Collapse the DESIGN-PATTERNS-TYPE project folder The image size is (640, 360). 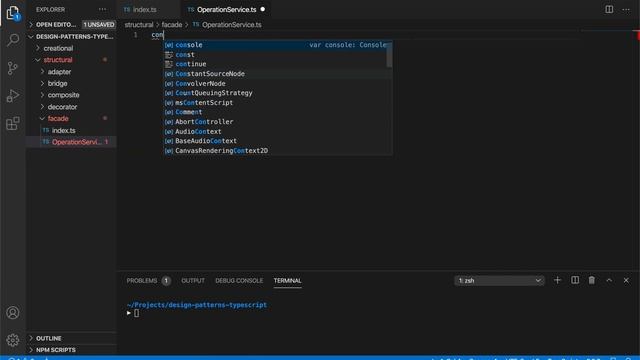coord(72,36)
